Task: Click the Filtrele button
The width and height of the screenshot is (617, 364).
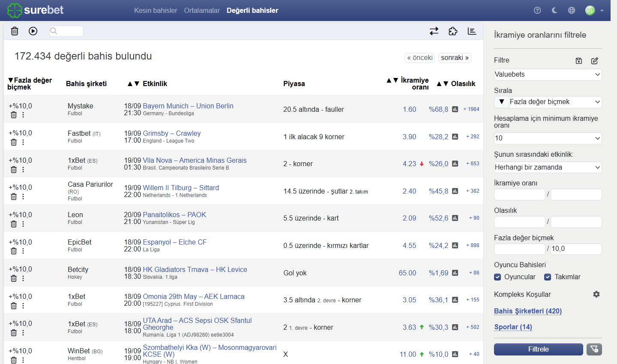Action: [x=539, y=349]
